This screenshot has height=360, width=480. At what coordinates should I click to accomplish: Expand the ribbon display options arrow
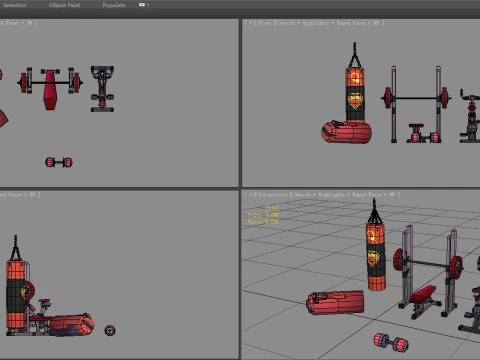(148, 5)
